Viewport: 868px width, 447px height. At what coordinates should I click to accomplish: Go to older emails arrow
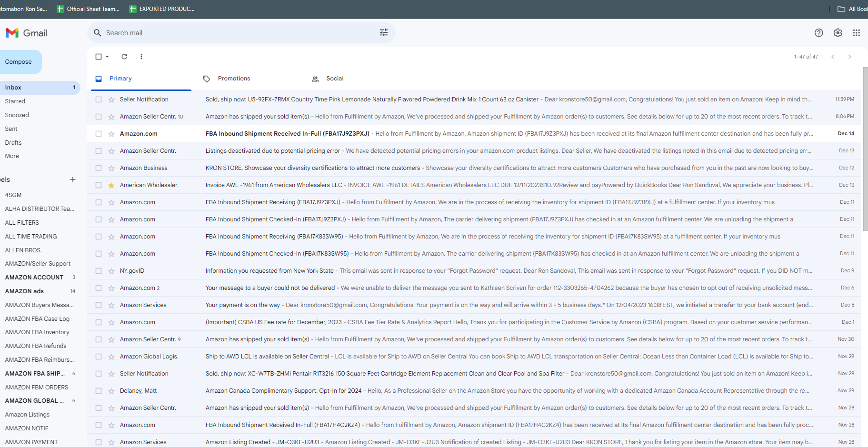click(850, 57)
